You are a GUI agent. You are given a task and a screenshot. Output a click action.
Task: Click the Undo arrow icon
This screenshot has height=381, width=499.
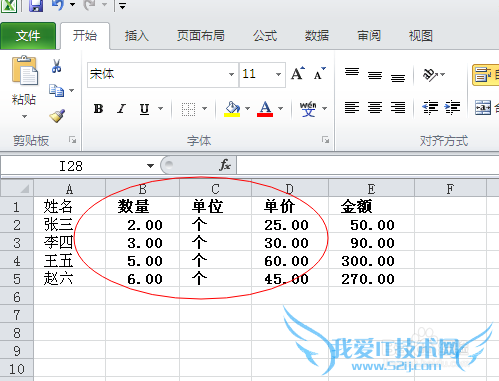[58, 5]
